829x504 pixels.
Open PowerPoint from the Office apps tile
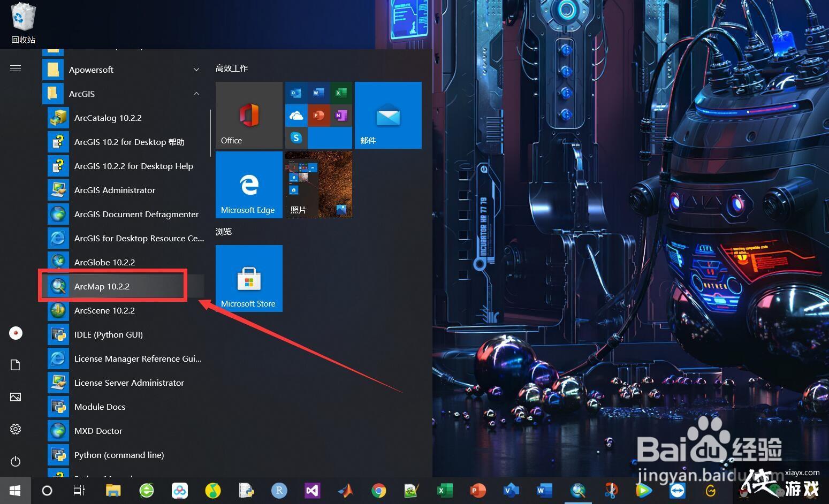click(x=318, y=116)
